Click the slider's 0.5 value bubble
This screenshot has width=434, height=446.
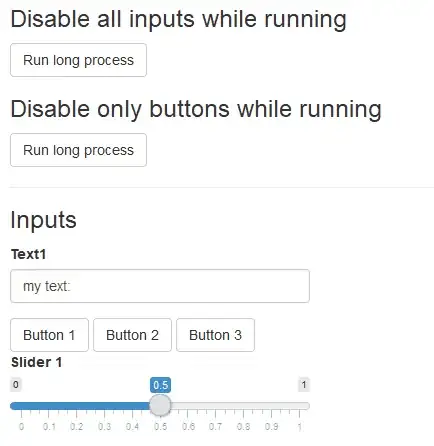[x=160, y=385]
